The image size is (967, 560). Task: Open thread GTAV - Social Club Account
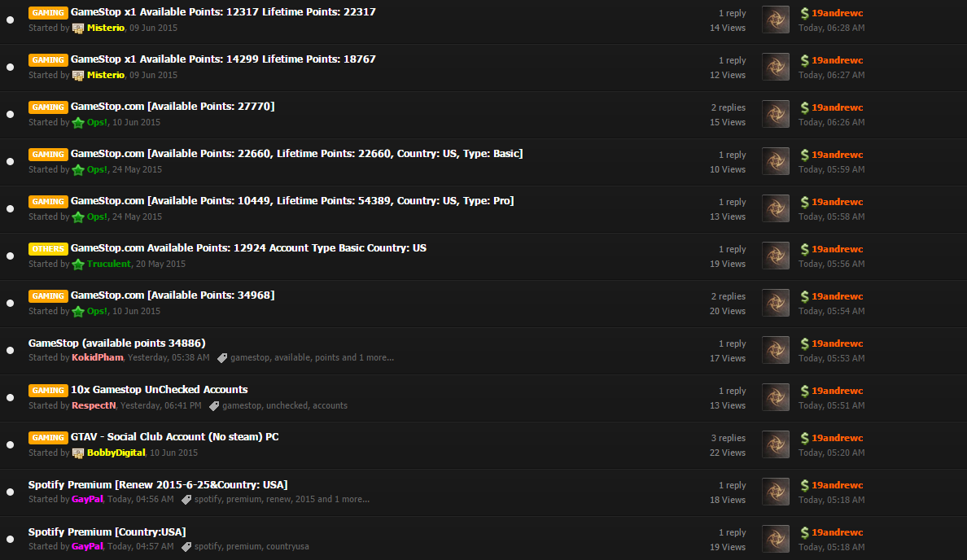point(174,436)
